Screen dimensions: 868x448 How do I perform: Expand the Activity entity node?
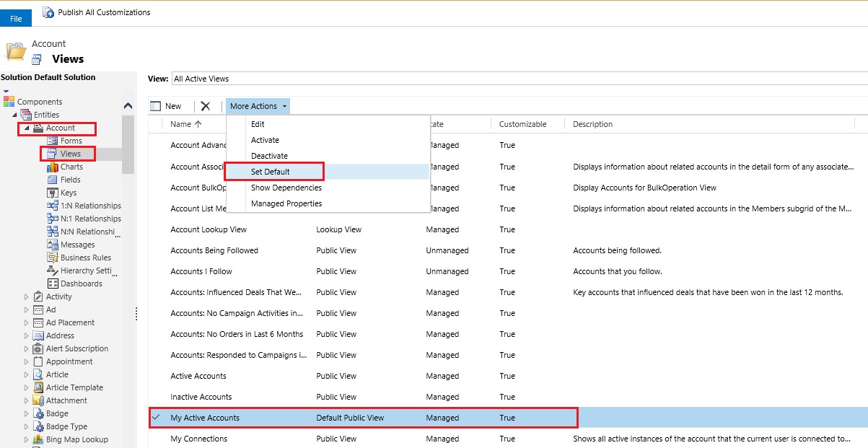tap(27, 297)
